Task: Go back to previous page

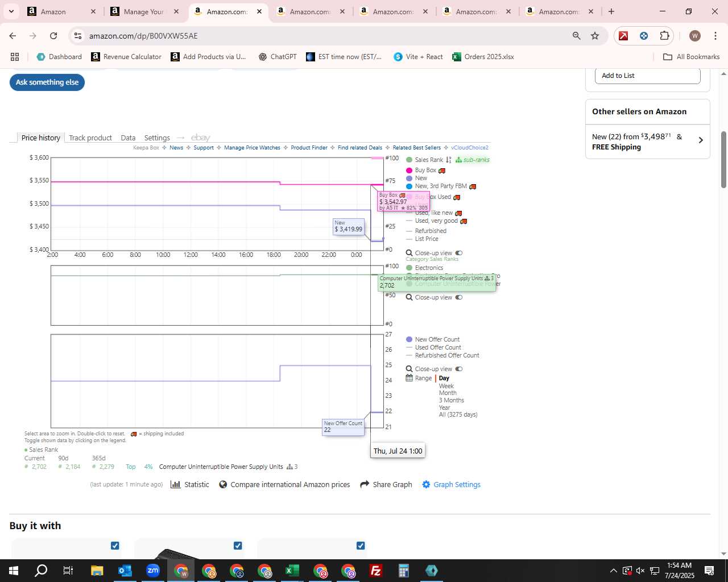Action: 13,36
